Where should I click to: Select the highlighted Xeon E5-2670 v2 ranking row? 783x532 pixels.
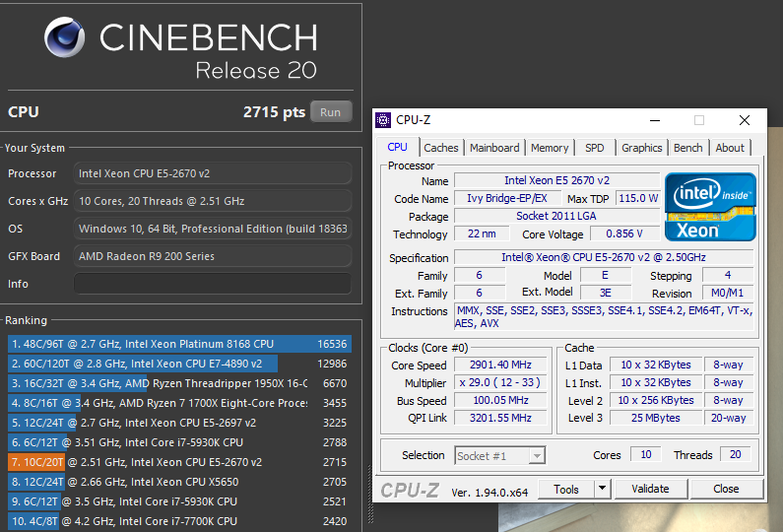pyautogui.click(x=177, y=462)
